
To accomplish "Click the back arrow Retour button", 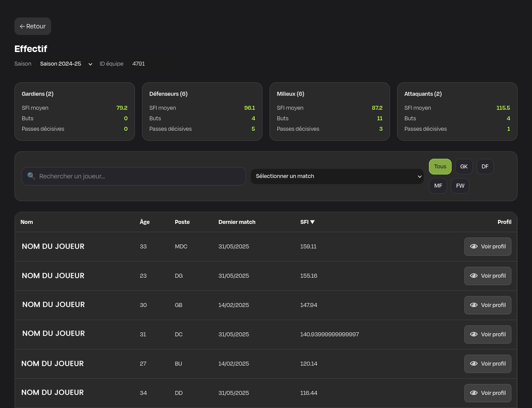I will coord(33,26).
